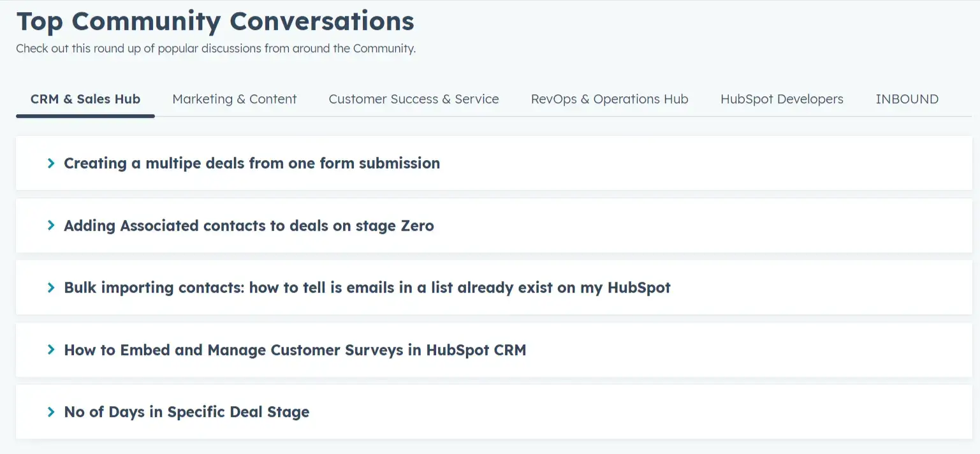Click the arrow icon beside the customer surveys topic

pos(52,349)
